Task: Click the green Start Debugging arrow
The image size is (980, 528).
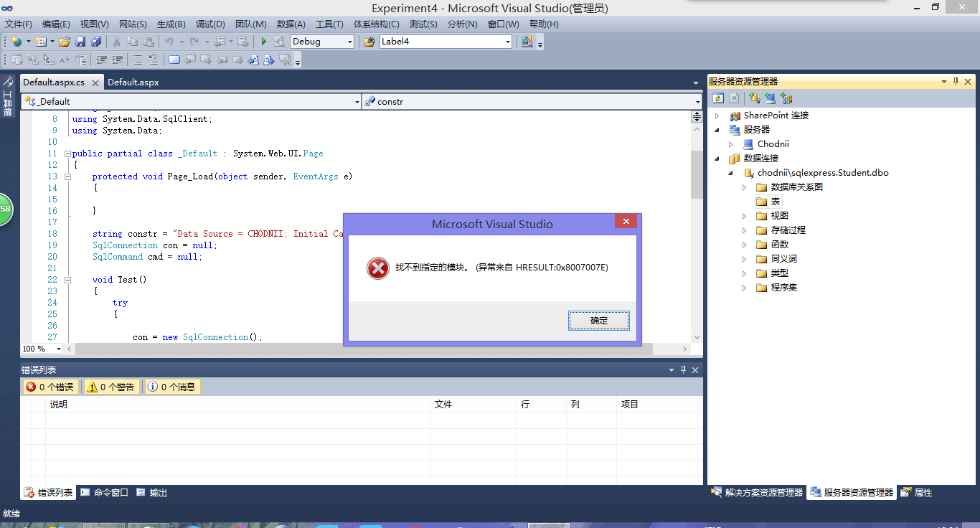Action: click(264, 42)
